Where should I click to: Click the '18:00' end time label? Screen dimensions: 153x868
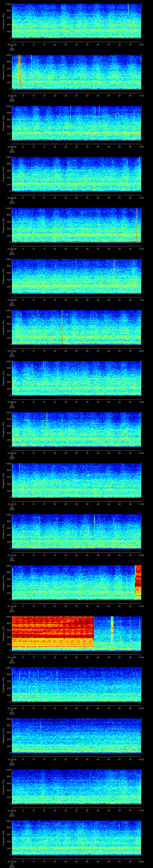(141, 861)
